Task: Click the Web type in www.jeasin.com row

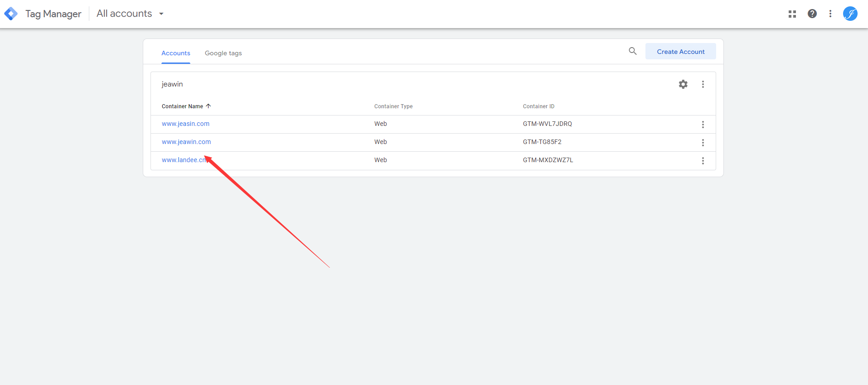Action: (x=381, y=124)
